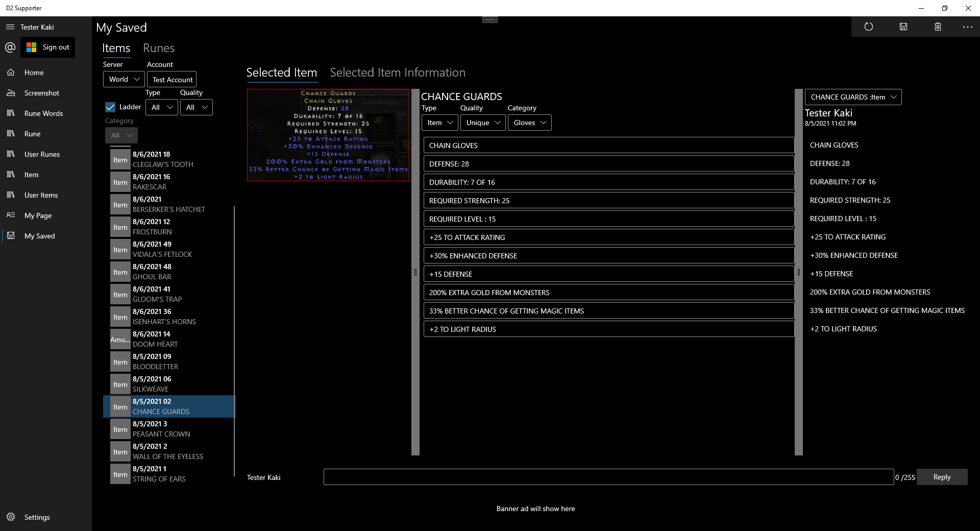The image size is (980, 531).
Task: Click the My Page contact icon
Action: [11, 215]
